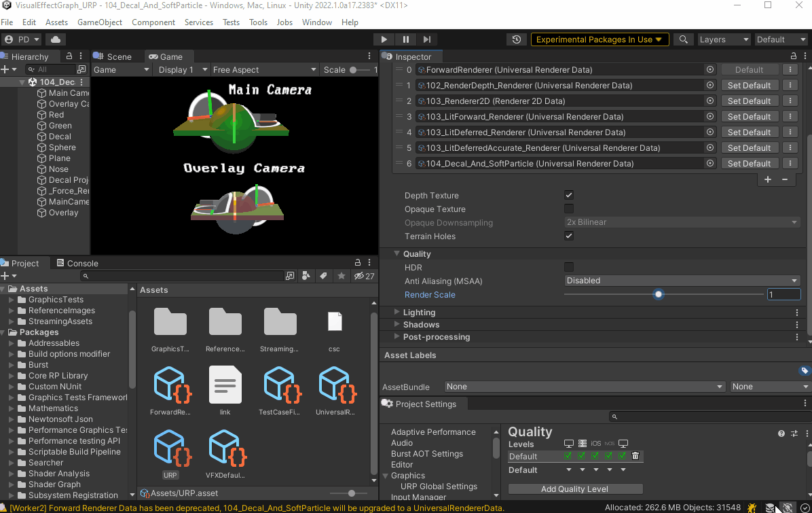
Task: Open the Free Aspect dropdown
Action: (x=264, y=70)
